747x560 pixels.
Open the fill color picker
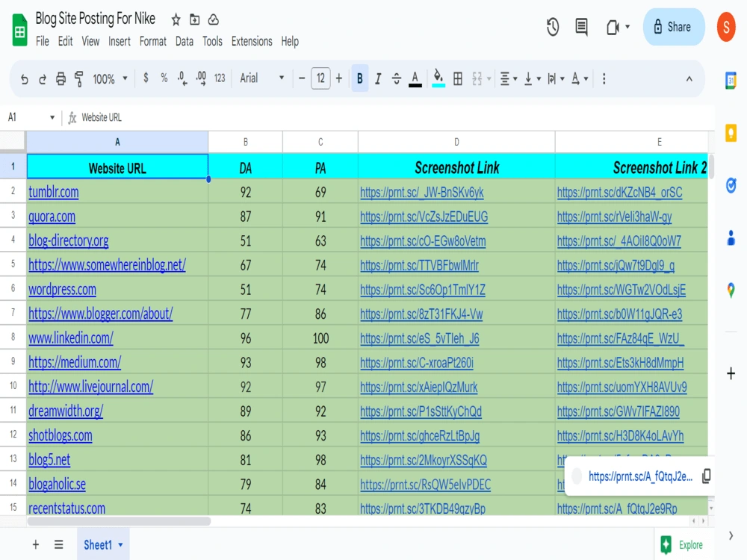point(438,78)
